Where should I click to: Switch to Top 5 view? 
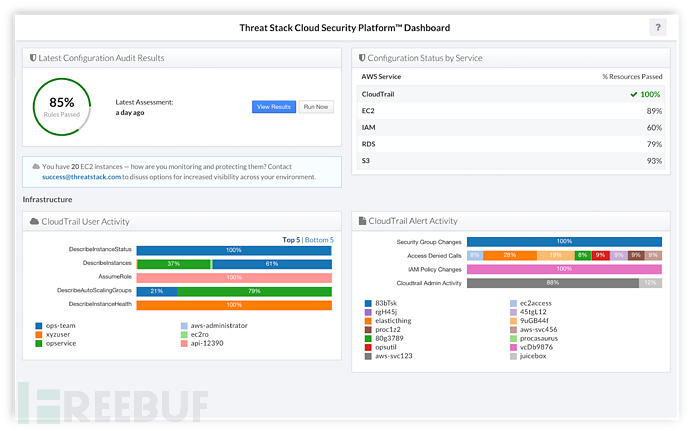click(291, 240)
